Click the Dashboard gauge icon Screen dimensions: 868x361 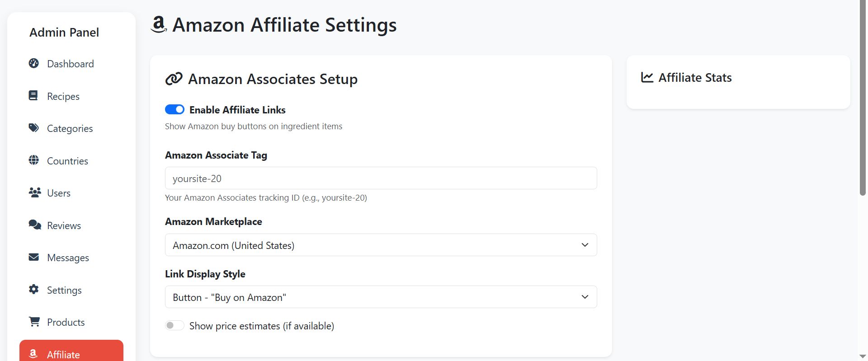(x=34, y=64)
